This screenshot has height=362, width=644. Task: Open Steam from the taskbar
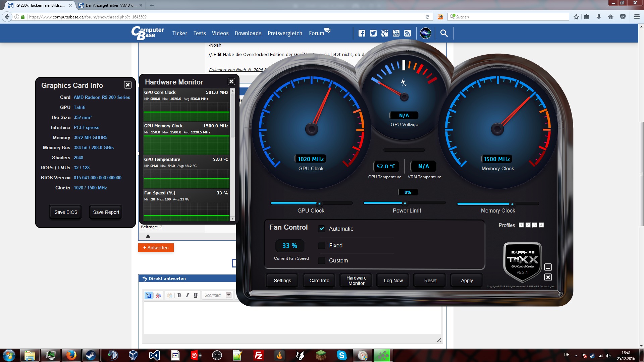coord(91,355)
